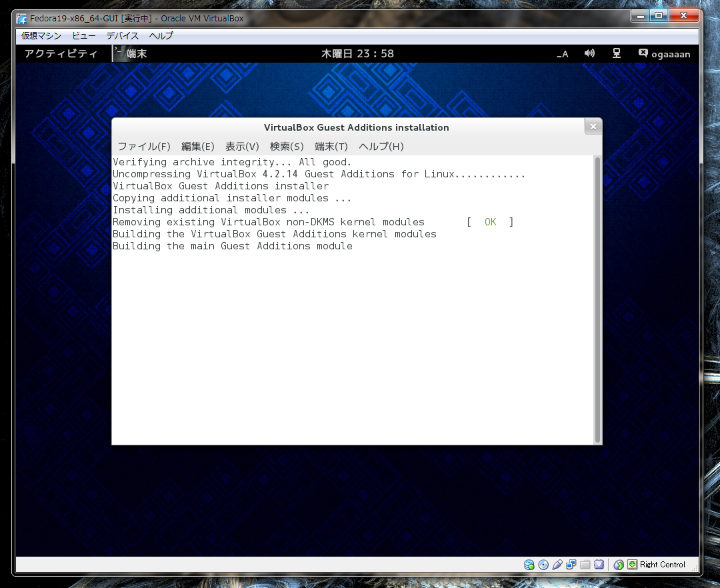The image size is (720, 588).
Task: Open the terminal 表示(V) menu
Action: 242,147
